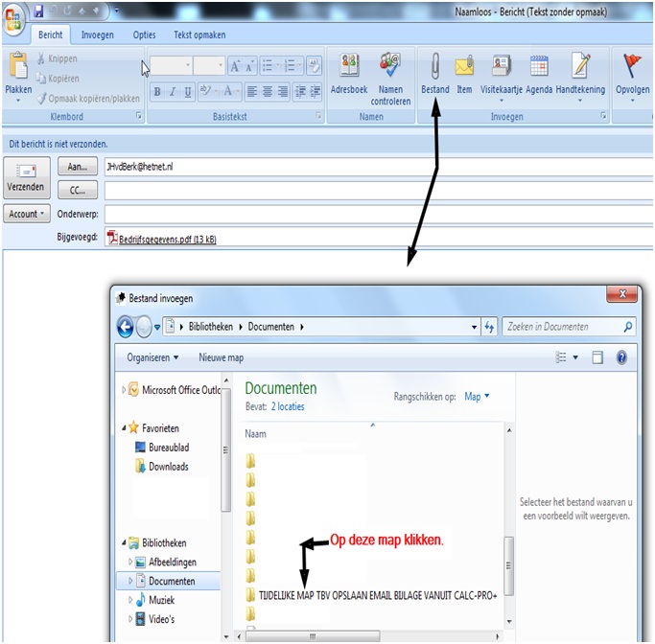
Task: Open the Account dropdown
Action: pos(27,214)
